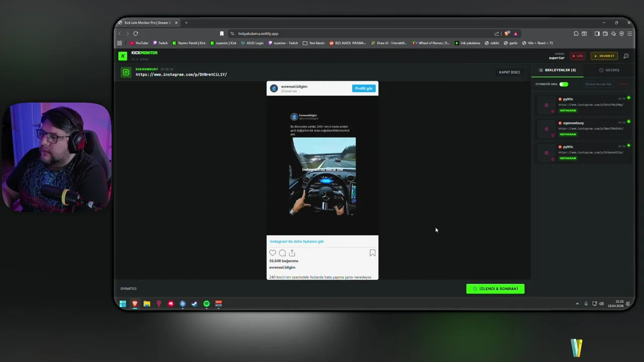The height and width of the screenshot is (362, 644).
Task: Click the İZLENDİ & SONRAKİ button
Action: [495, 289]
